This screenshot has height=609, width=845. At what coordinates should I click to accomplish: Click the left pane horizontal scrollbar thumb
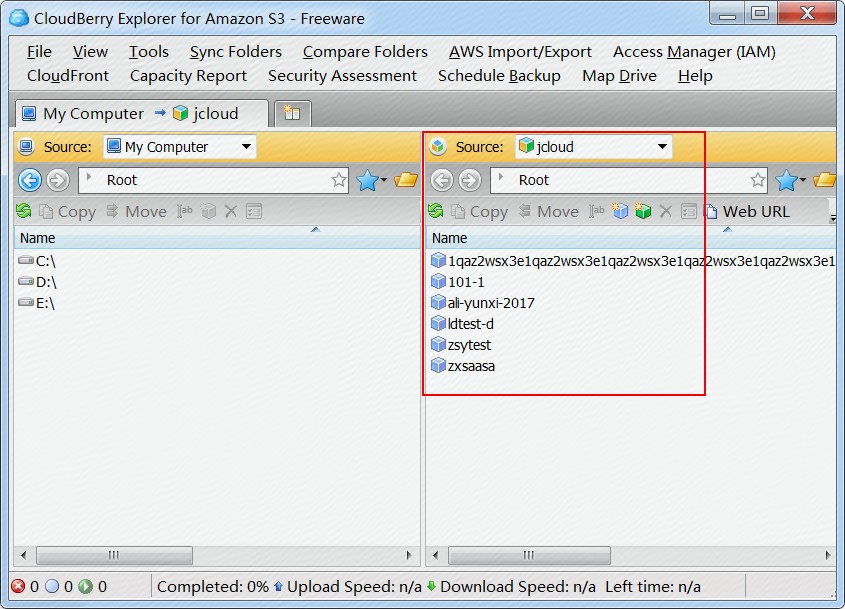pos(114,555)
